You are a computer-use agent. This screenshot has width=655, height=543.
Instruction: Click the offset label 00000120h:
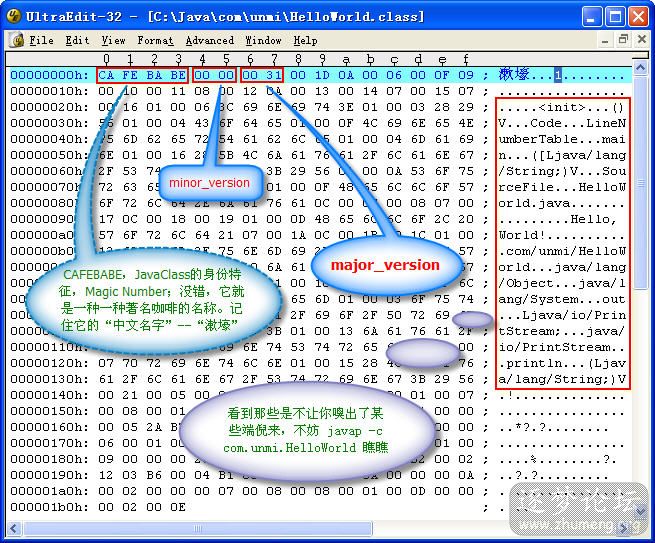(x=49, y=363)
